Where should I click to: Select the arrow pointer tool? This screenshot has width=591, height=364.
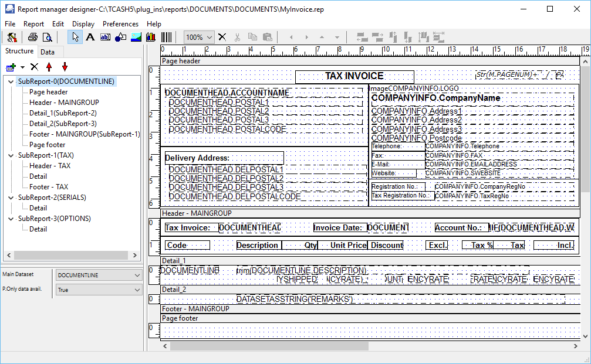pyautogui.click(x=75, y=38)
